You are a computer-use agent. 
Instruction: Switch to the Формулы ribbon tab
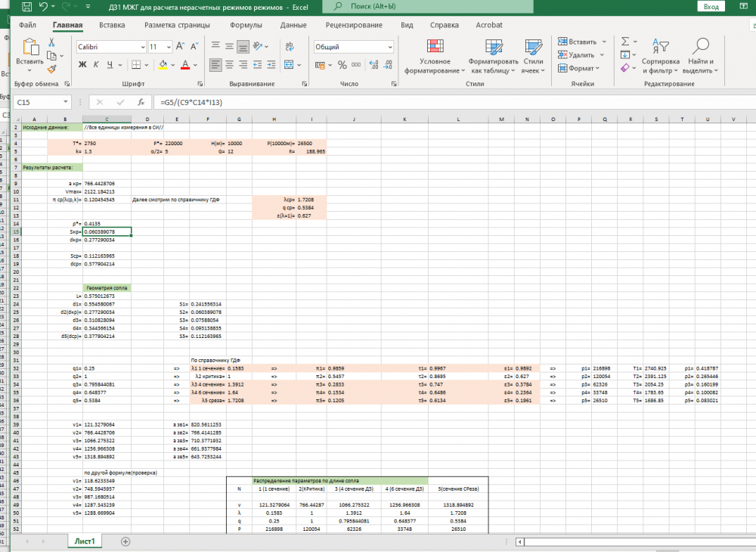pos(246,25)
